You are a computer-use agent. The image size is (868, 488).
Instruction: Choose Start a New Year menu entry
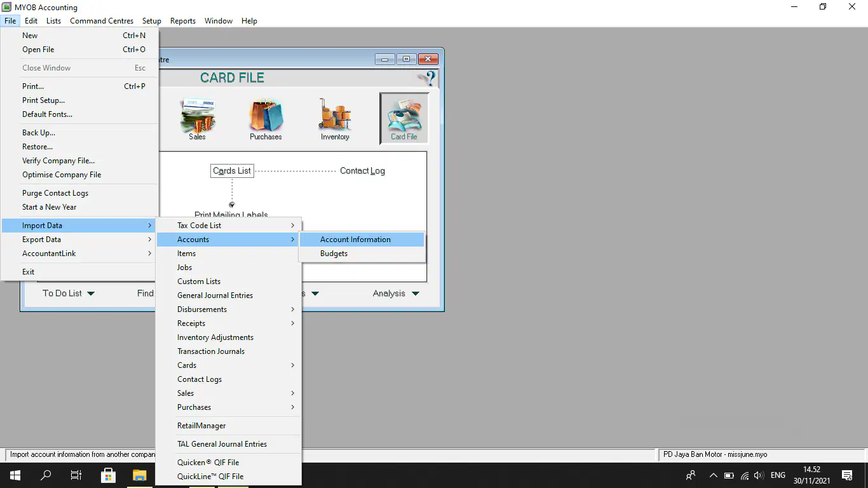coord(79,207)
